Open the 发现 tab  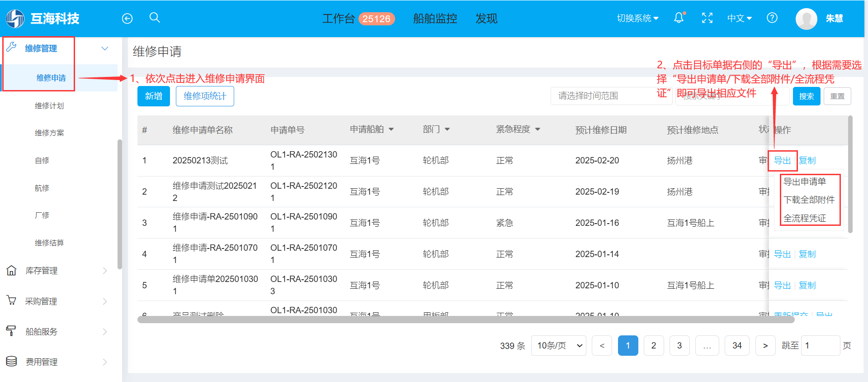click(x=486, y=19)
